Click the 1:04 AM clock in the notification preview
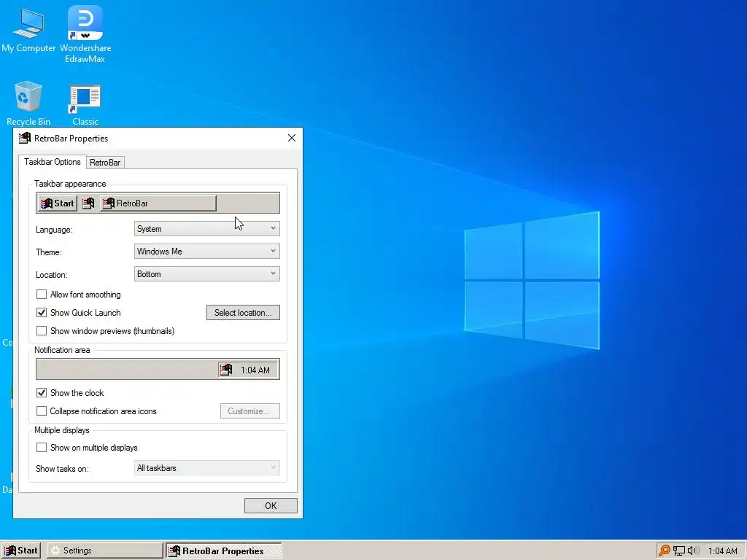 (x=255, y=370)
